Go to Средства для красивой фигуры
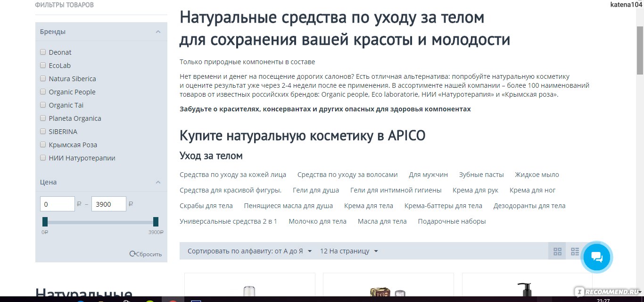This screenshot has width=644, height=302. [231, 190]
